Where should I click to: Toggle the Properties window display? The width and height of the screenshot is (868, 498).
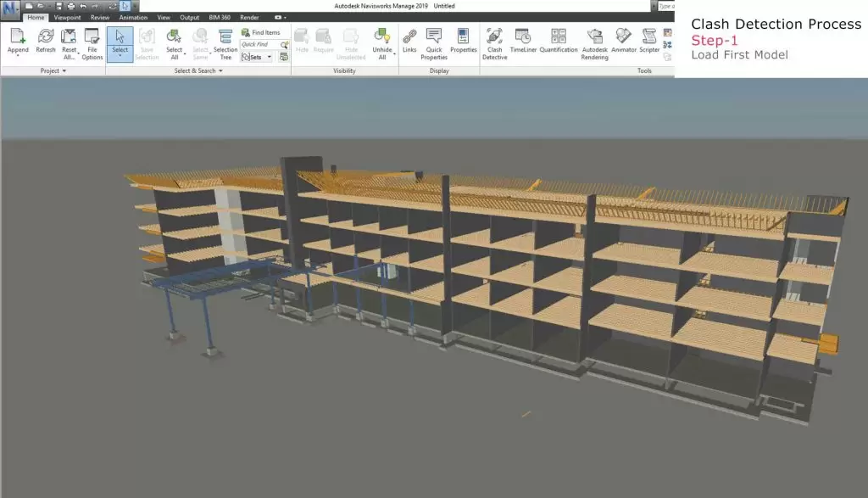[x=463, y=41]
